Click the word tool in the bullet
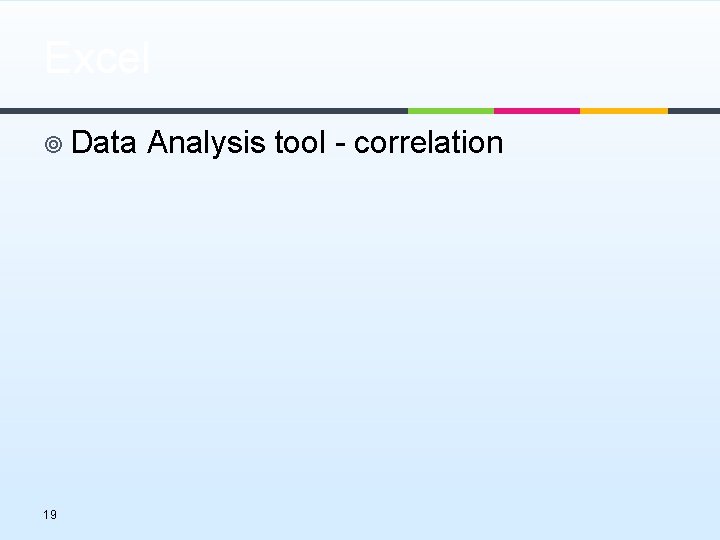 tap(299, 143)
